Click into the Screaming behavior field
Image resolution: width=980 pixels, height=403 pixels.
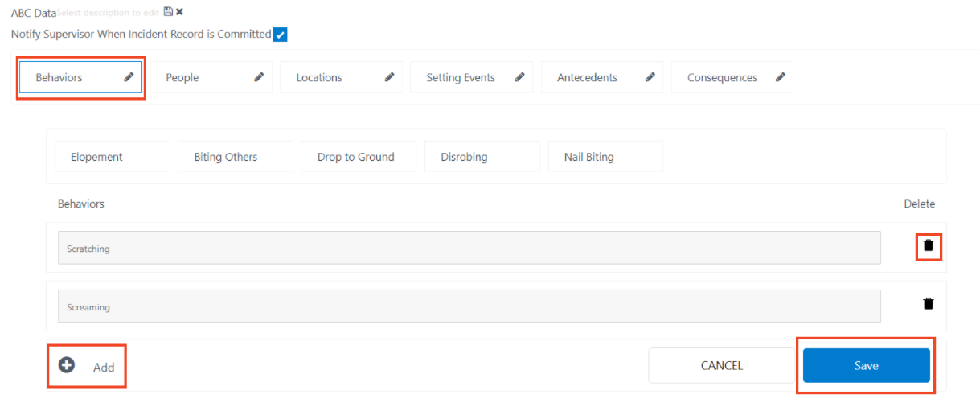point(469,306)
